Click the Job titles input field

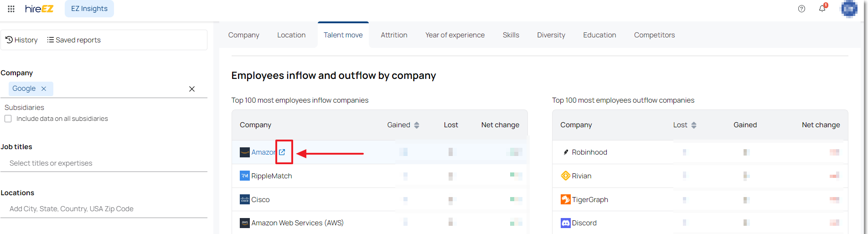[x=104, y=163]
